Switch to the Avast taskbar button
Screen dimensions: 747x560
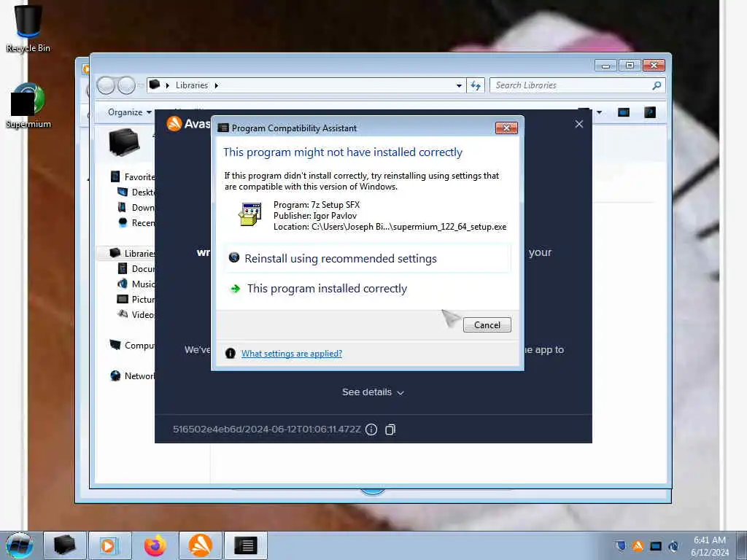201,545
